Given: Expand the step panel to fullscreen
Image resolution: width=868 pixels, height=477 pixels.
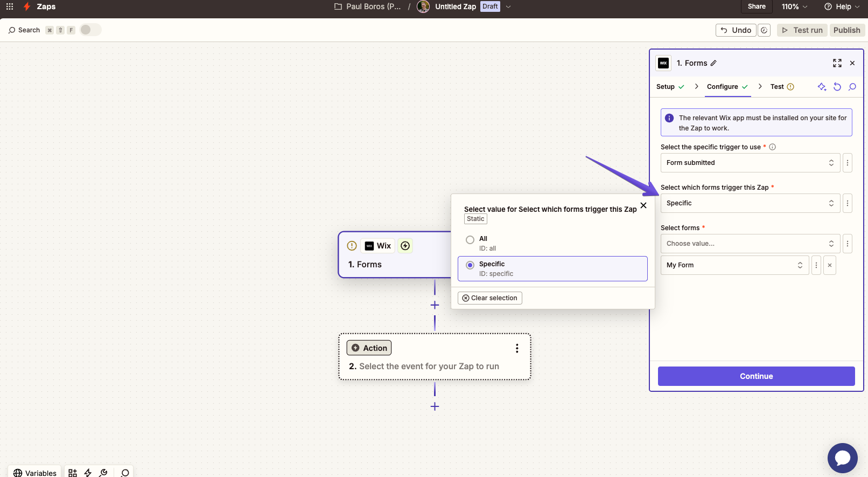Looking at the screenshot, I should [x=837, y=63].
